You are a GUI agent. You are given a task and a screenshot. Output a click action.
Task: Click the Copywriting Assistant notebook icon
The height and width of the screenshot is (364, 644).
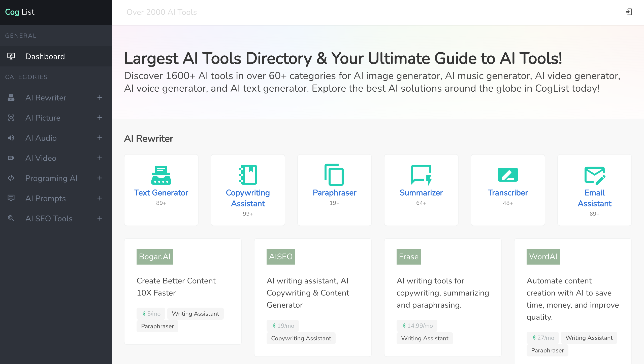coord(248,174)
